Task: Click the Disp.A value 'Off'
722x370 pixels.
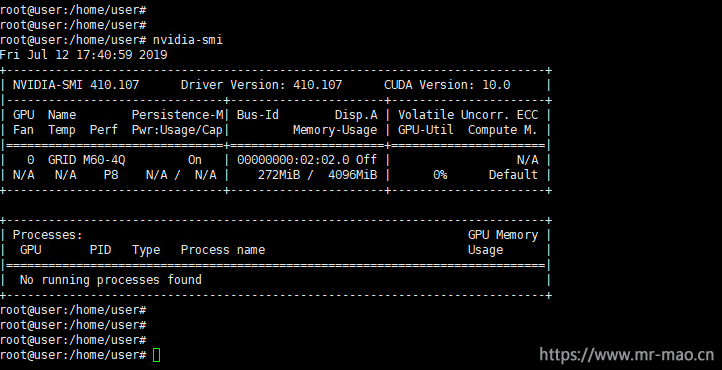Action: (x=367, y=160)
